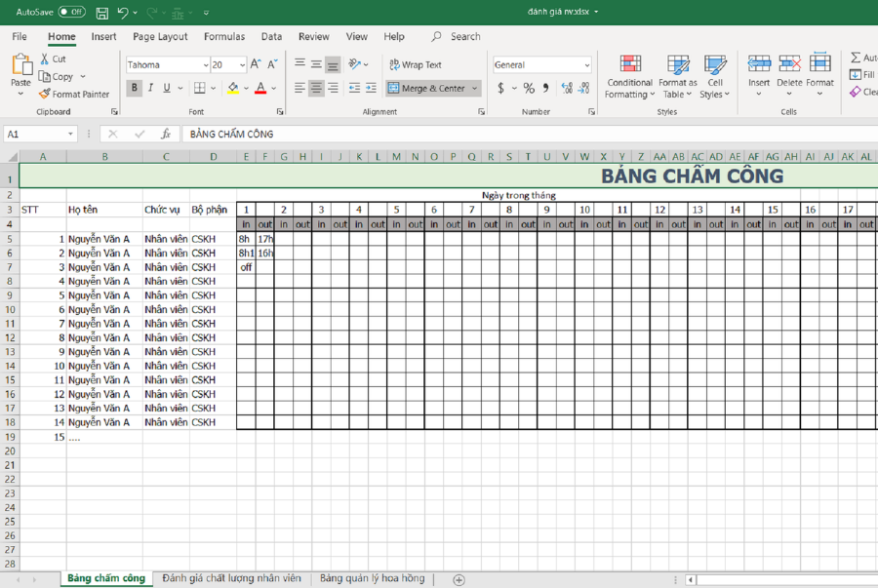Select column header B
Viewport: 878px width, 588px height.
click(x=104, y=157)
